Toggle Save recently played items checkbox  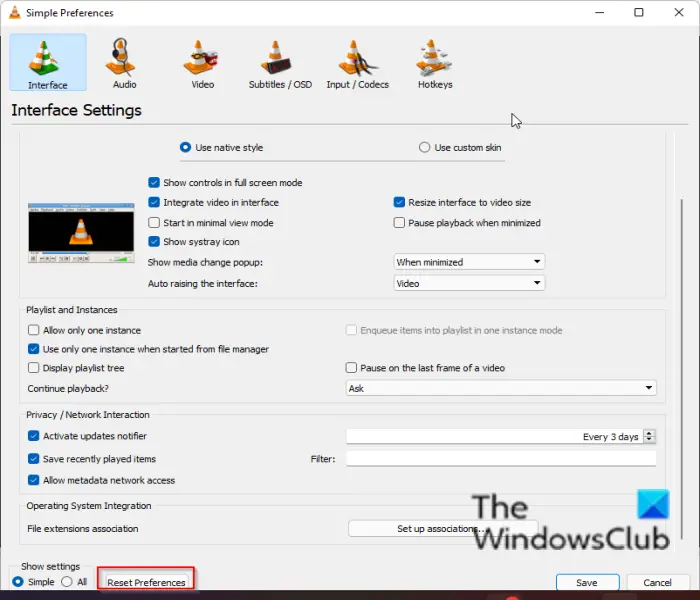(x=33, y=458)
